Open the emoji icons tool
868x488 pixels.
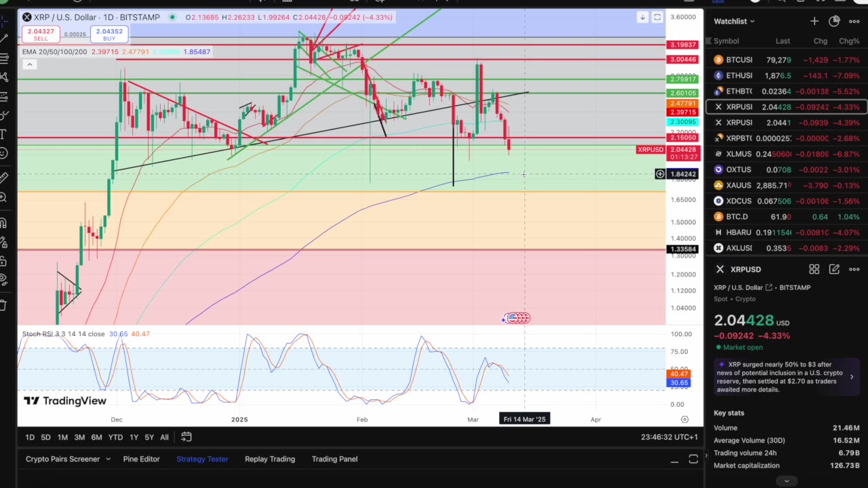[x=3, y=153]
